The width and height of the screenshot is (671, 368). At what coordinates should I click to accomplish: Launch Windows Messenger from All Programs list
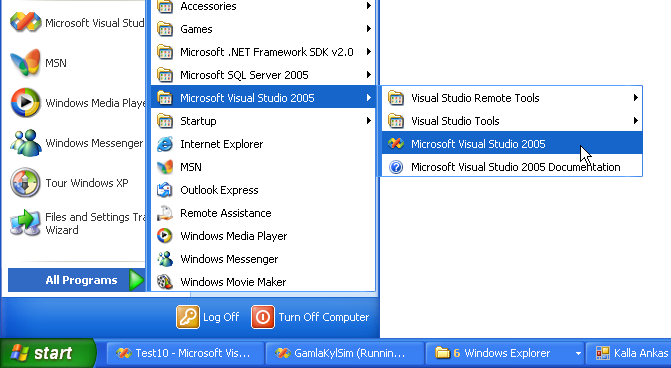point(263,259)
